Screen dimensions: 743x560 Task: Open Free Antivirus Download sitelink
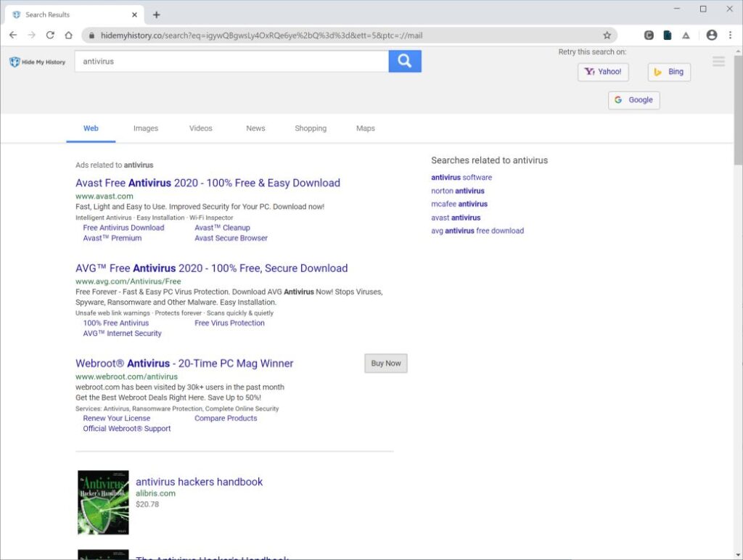click(x=123, y=228)
